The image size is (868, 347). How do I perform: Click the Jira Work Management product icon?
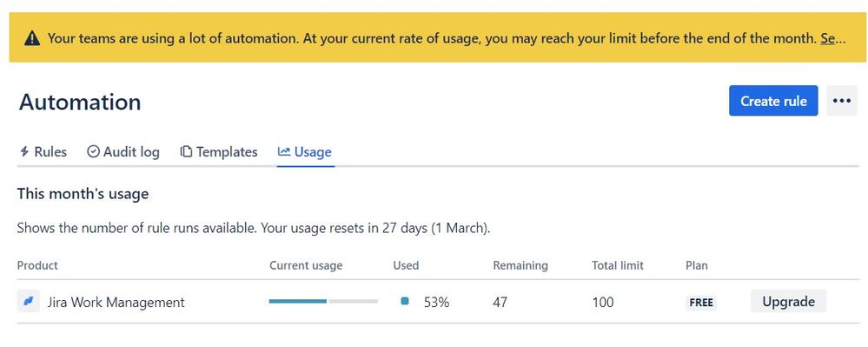(28, 302)
